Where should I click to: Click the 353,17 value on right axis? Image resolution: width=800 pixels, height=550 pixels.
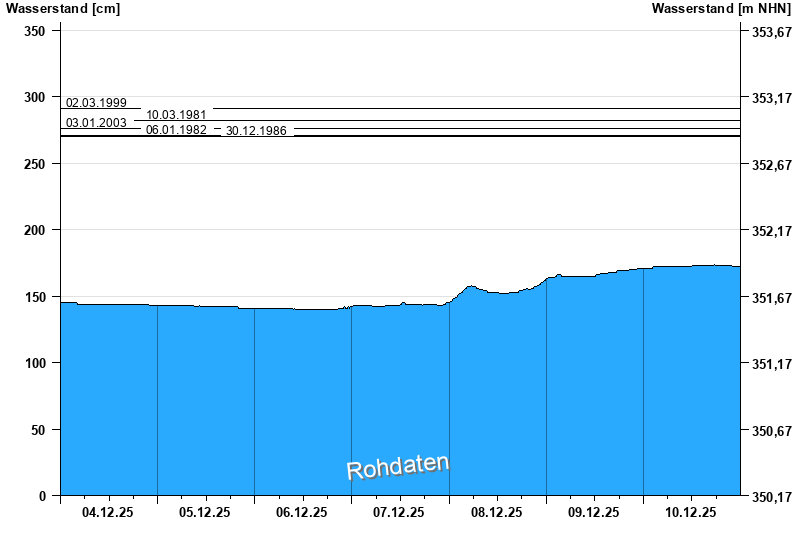(772, 98)
